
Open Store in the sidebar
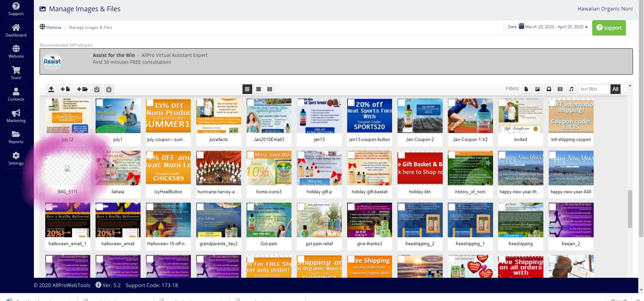click(16, 73)
